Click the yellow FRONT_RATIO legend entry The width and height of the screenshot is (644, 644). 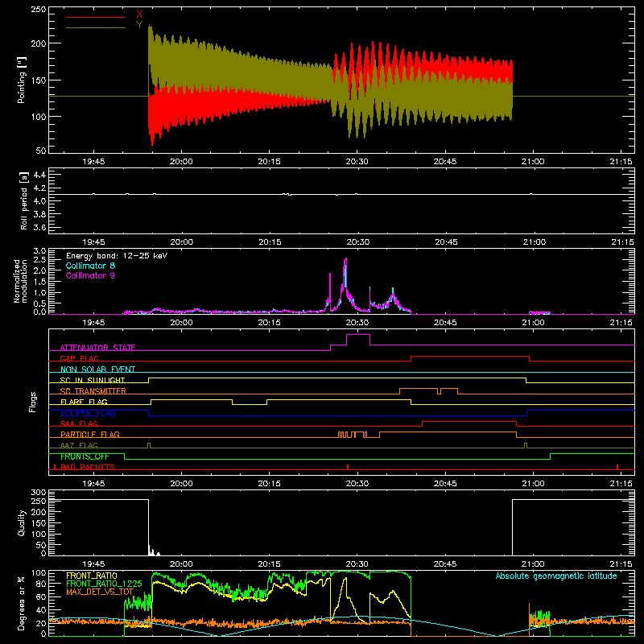pyautogui.click(x=92, y=576)
